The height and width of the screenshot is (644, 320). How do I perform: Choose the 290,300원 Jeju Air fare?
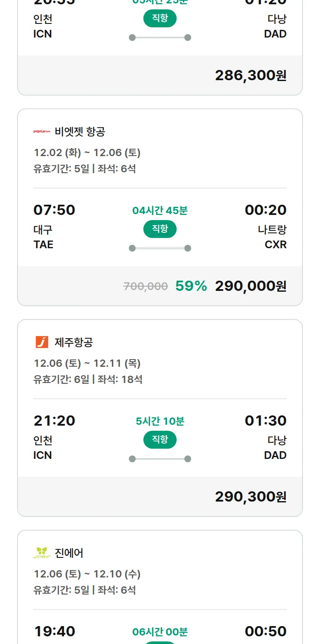250,497
